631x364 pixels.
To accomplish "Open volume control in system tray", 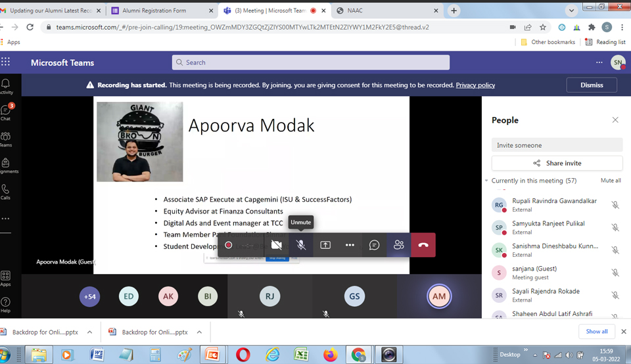I will coord(569,355).
